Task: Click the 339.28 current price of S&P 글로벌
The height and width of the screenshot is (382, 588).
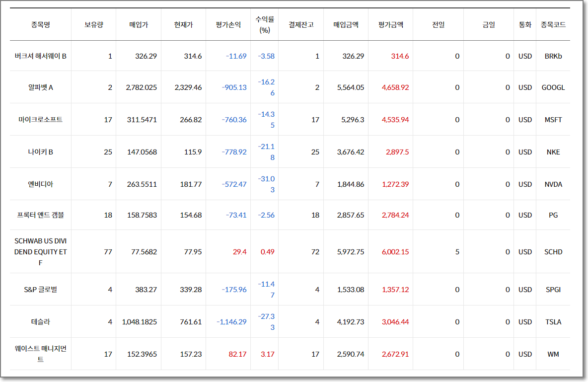Action: [x=191, y=290]
